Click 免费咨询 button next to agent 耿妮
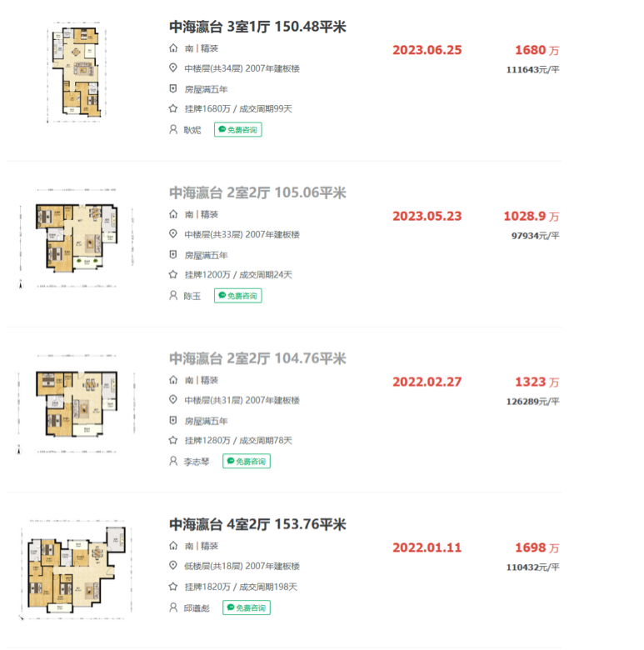644x650 pixels. pyautogui.click(x=238, y=130)
